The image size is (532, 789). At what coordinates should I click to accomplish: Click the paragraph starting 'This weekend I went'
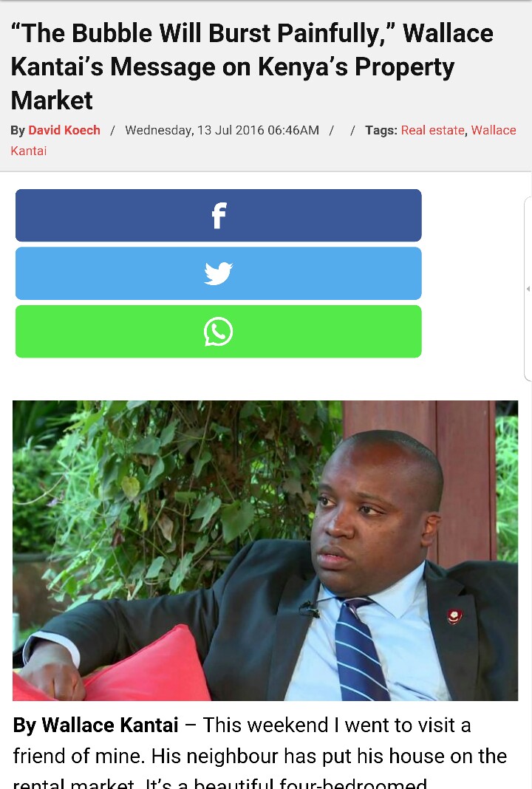[259, 752]
